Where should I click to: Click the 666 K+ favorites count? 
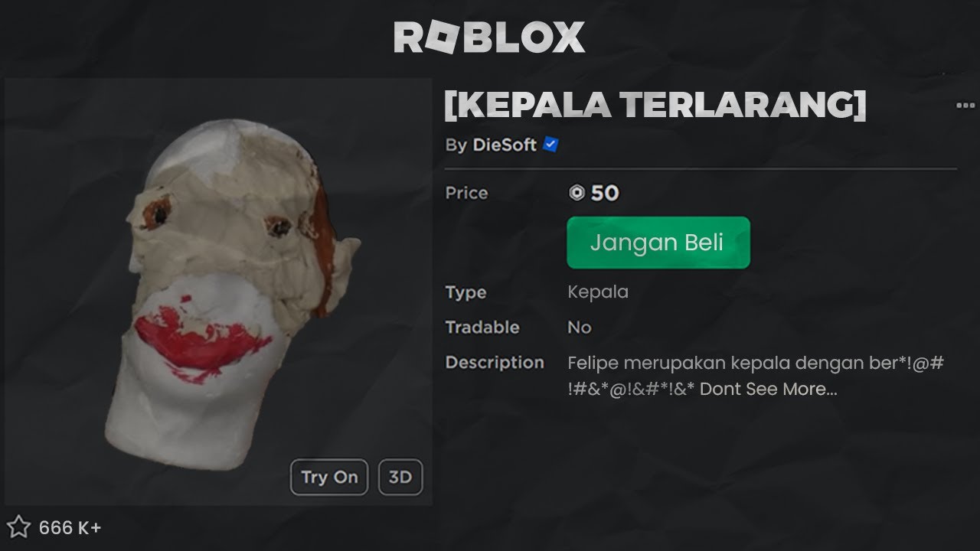pos(70,528)
